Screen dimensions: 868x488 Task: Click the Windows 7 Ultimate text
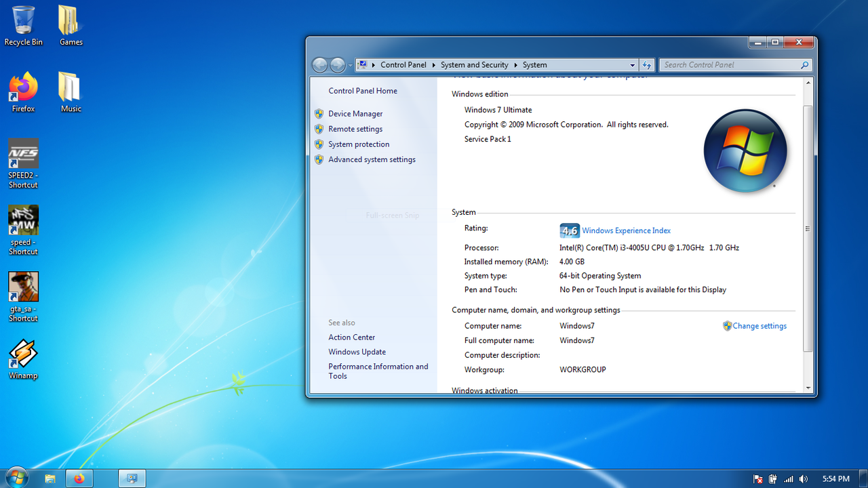[x=498, y=110]
